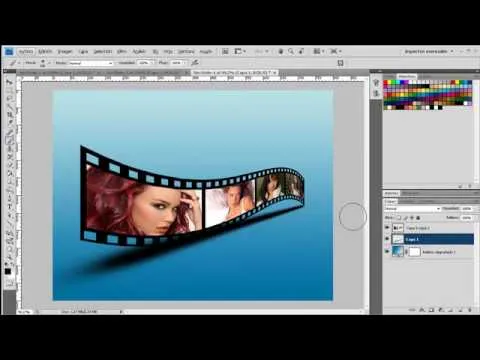
Task: Click the Layers panel Opacidad field
Action: (x=467, y=209)
